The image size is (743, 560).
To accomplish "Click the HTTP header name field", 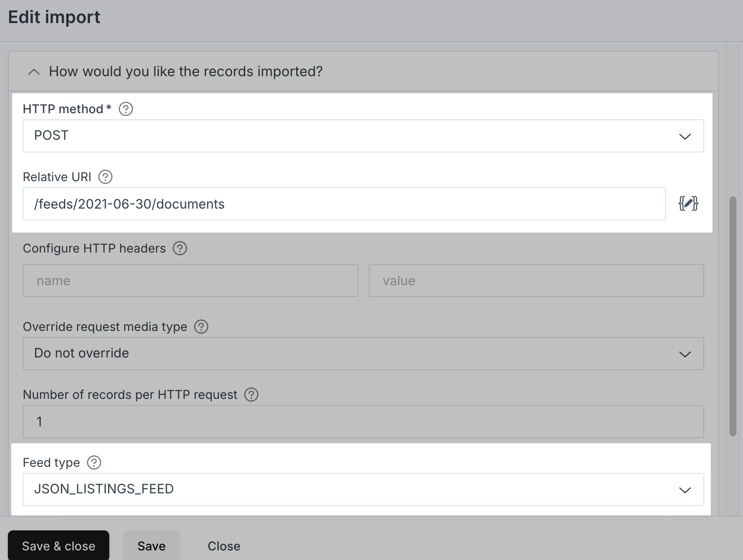I will coord(190,280).
